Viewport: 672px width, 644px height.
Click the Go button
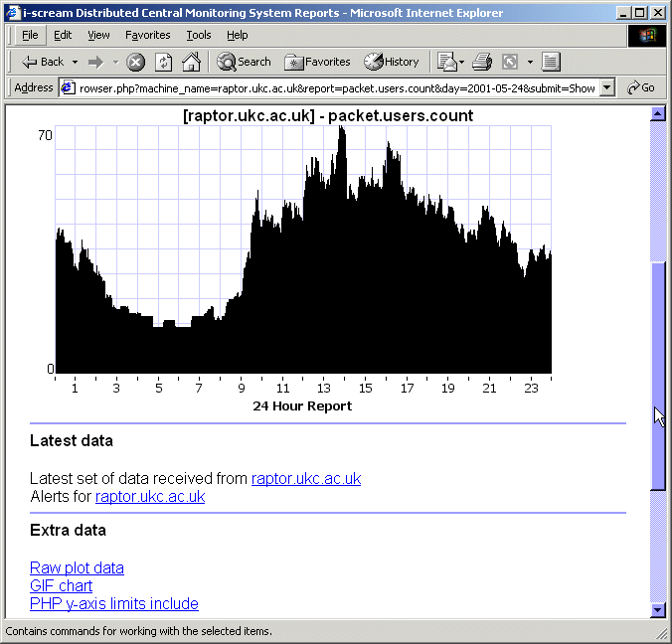[x=641, y=87]
